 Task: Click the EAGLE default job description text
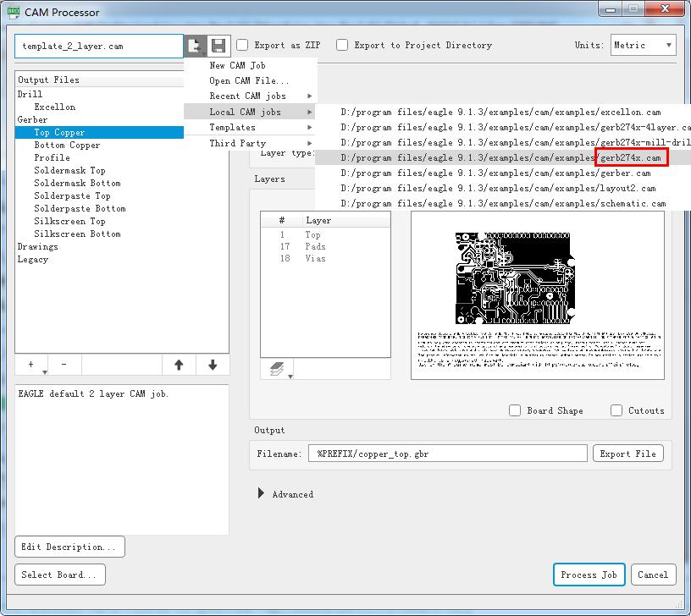click(x=93, y=394)
